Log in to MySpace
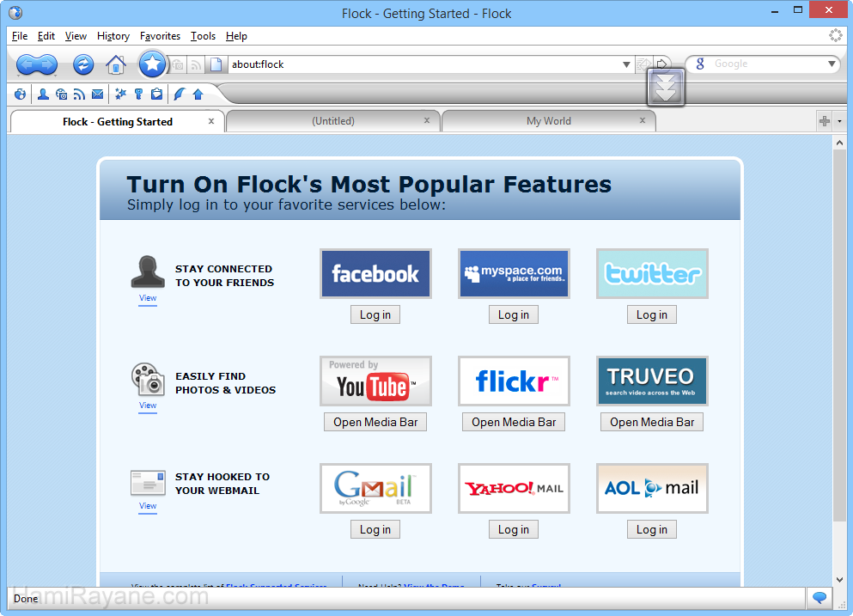This screenshot has width=853, height=616. (x=514, y=315)
